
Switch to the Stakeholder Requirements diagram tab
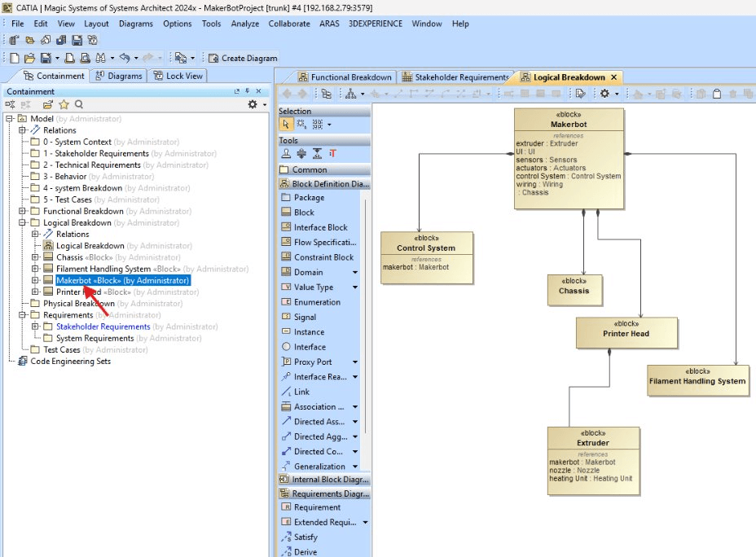[x=456, y=77]
